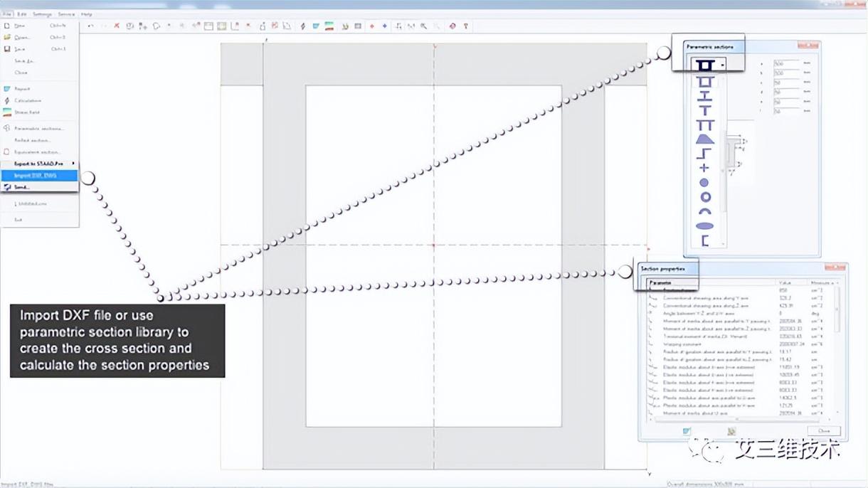Select the Z-shaped section shape
Screen dimensions: 868x488
[x=704, y=154]
